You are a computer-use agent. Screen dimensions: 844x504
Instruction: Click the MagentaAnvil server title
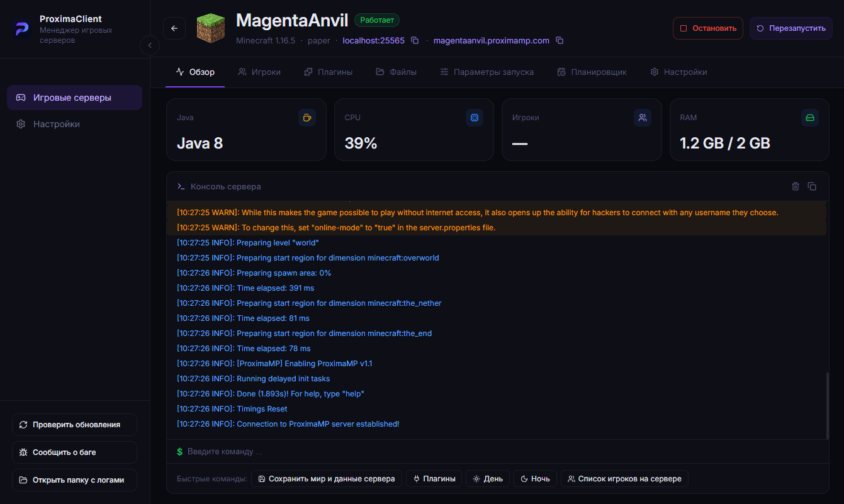pyautogui.click(x=292, y=20)
